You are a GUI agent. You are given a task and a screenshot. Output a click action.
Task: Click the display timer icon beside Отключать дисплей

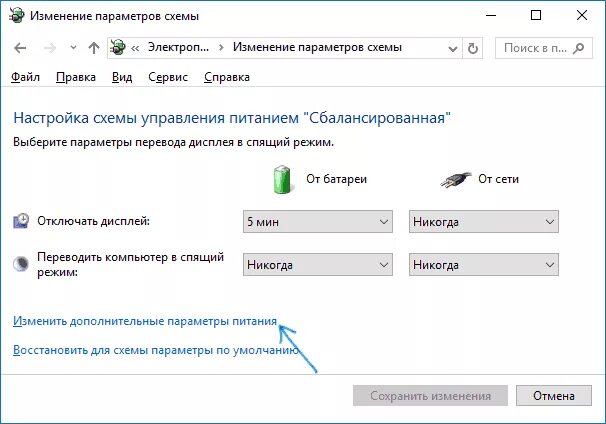(x=21, y=221)
